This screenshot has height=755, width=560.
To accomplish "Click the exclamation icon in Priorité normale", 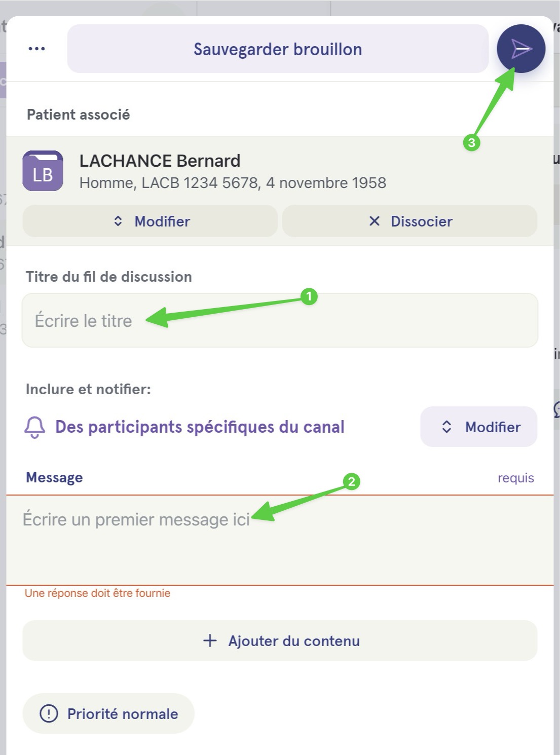I will pos(49,713).
